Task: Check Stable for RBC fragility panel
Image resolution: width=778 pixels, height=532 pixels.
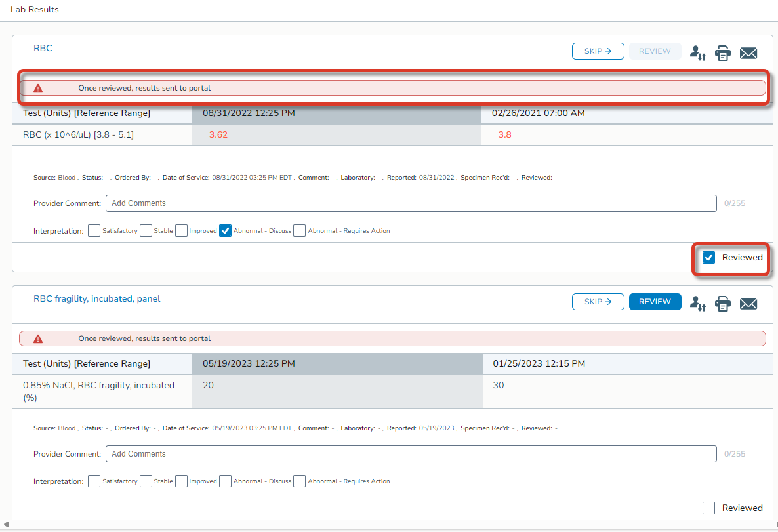Action: click(146, 481)
